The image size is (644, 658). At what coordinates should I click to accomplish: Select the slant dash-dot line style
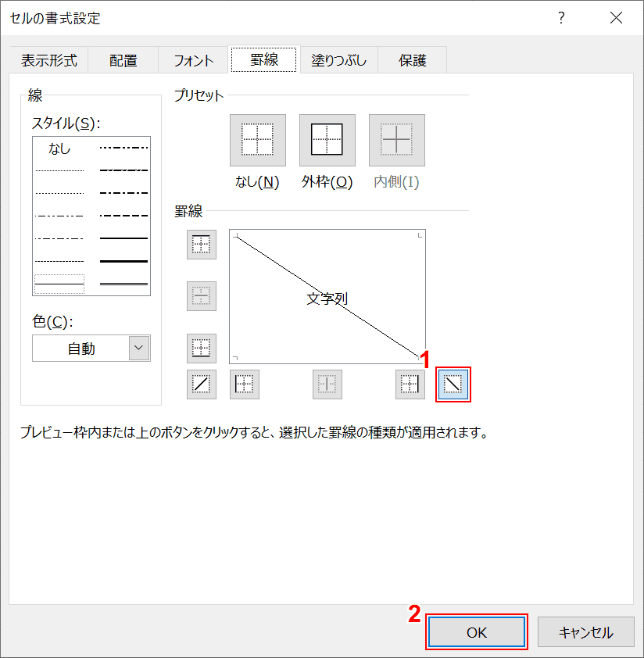[123, 170]
